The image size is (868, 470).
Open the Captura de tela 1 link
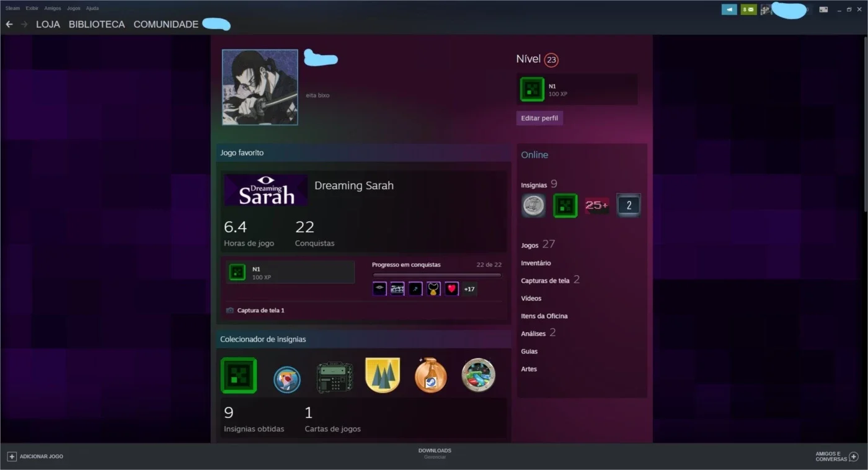click(x=261, y=310)
